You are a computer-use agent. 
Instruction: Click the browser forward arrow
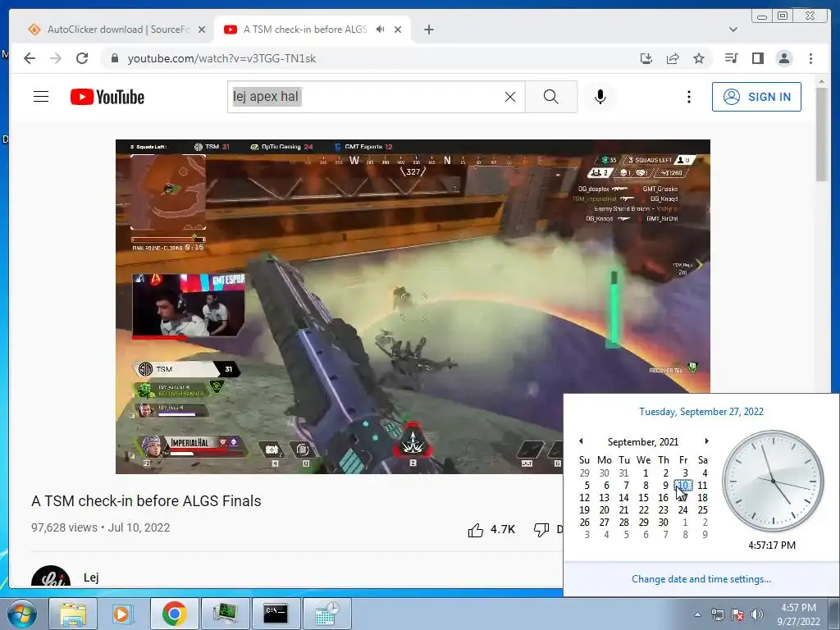[x=56, y=58]
